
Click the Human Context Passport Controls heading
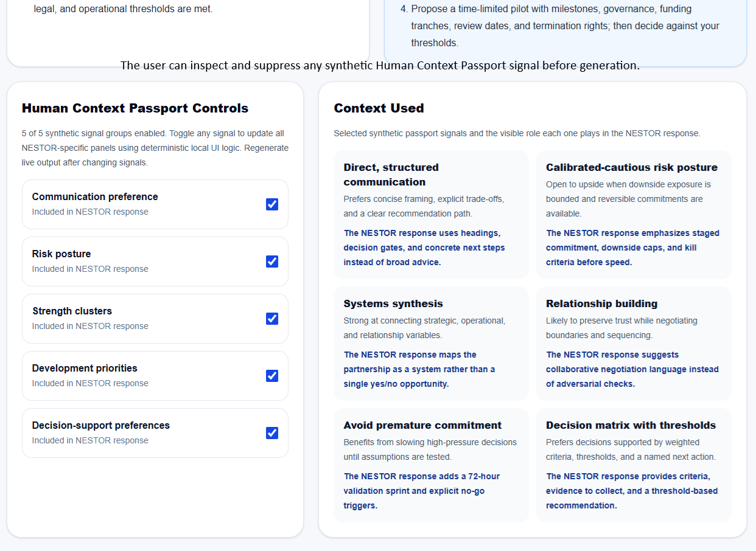pyautogui.click(x=135, y=108)
